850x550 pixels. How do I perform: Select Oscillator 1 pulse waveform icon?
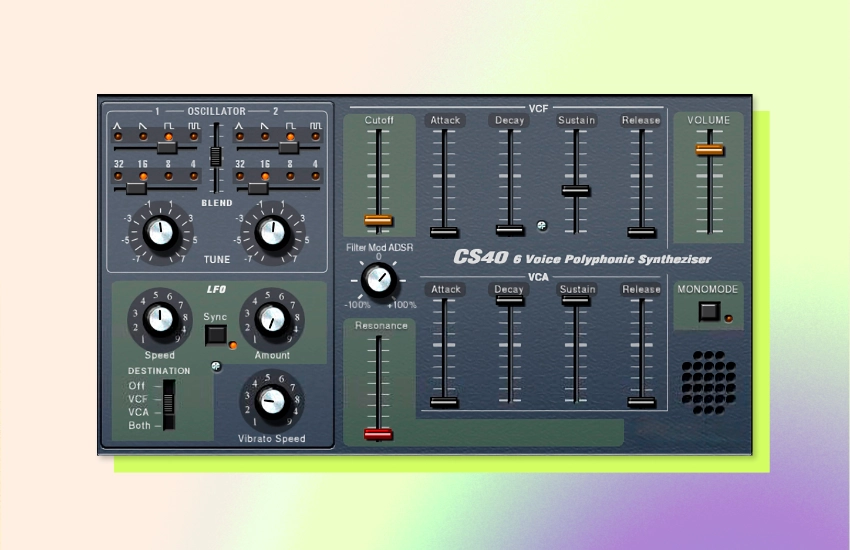(194, 126)
